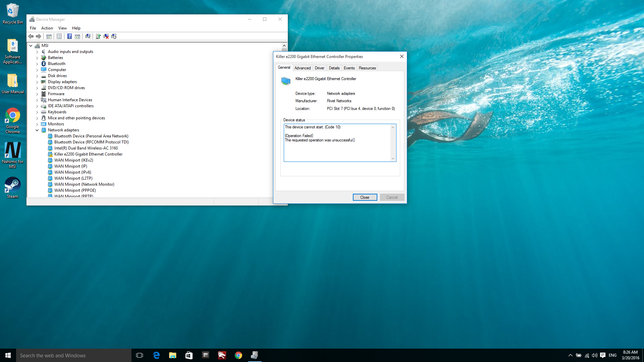
Task: Click the Google Chrome desktop shortcut
Action: 13,121
